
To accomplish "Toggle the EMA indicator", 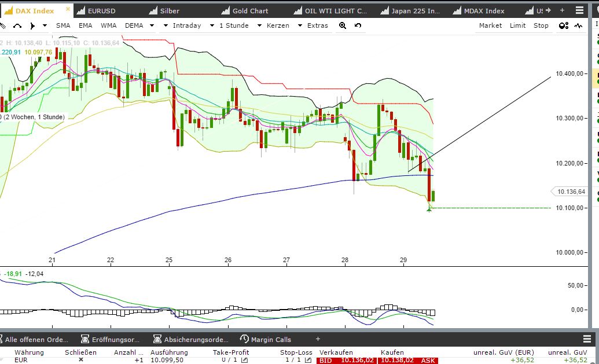I will [x=84, y=25].
